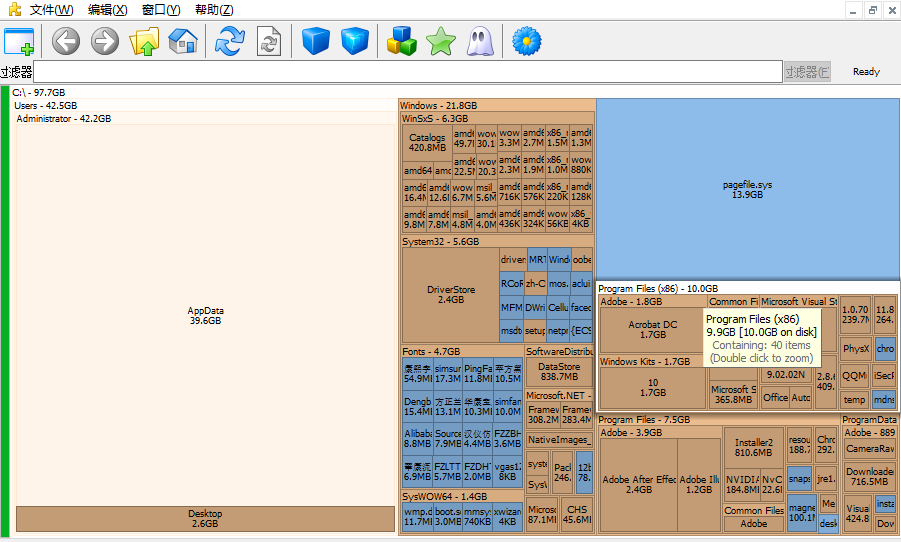Click the Microsoft.NET folder header
Image resolution: width=901 pixels, height=542 pixels.
pyautogui.click(x=559, y=395)
